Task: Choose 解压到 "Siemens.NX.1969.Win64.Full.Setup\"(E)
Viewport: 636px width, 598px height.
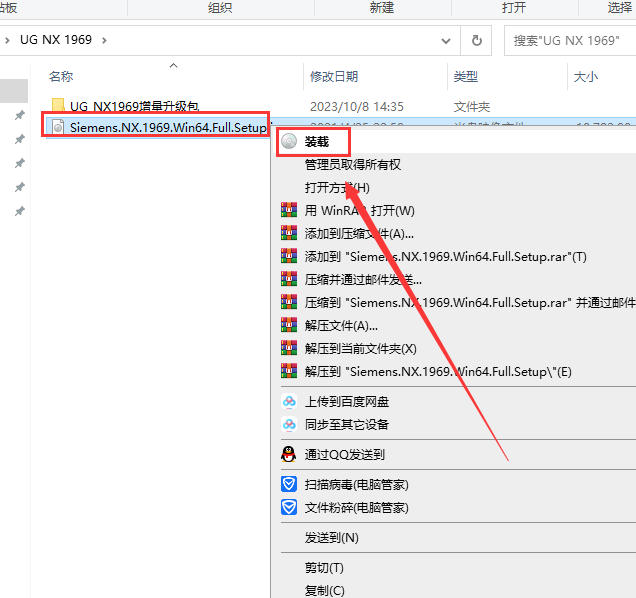Action: click(x=438, y=372)
